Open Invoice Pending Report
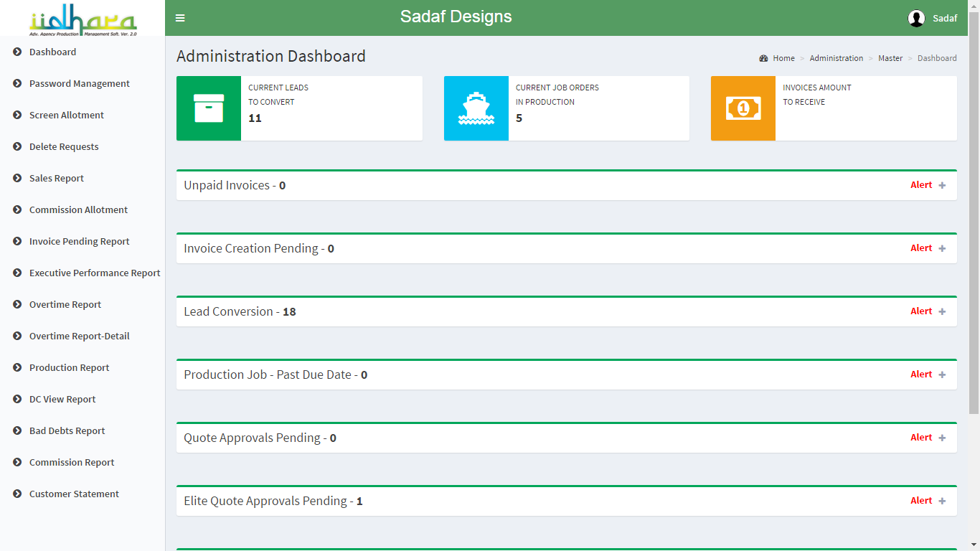Image resolution: width=980 pixels, height=551 pixels. (x=79, y=241)
